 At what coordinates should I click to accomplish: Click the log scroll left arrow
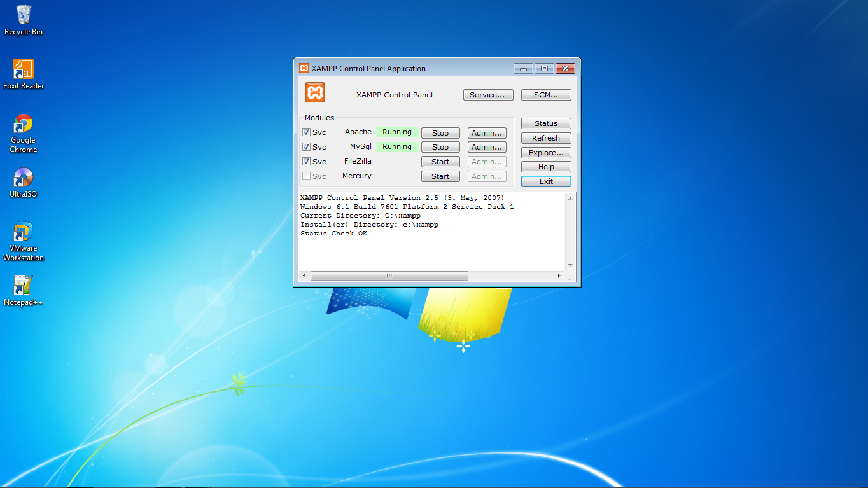pyautogui.click(x=304, y=275)
